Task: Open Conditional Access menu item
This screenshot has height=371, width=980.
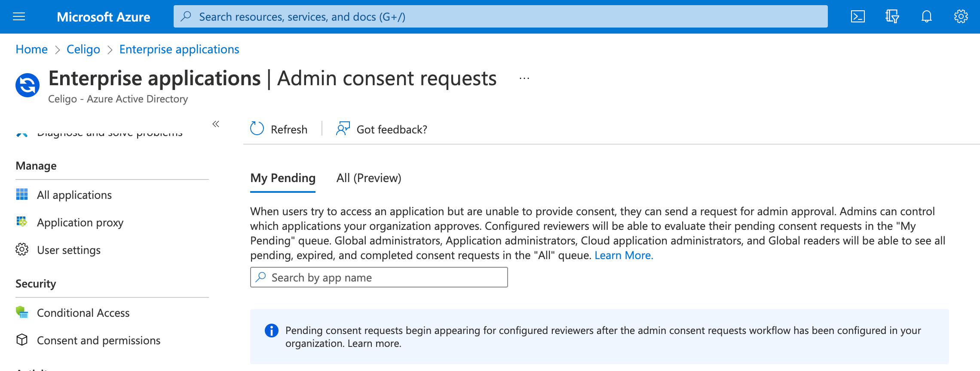Action: (x=83, y=313)
